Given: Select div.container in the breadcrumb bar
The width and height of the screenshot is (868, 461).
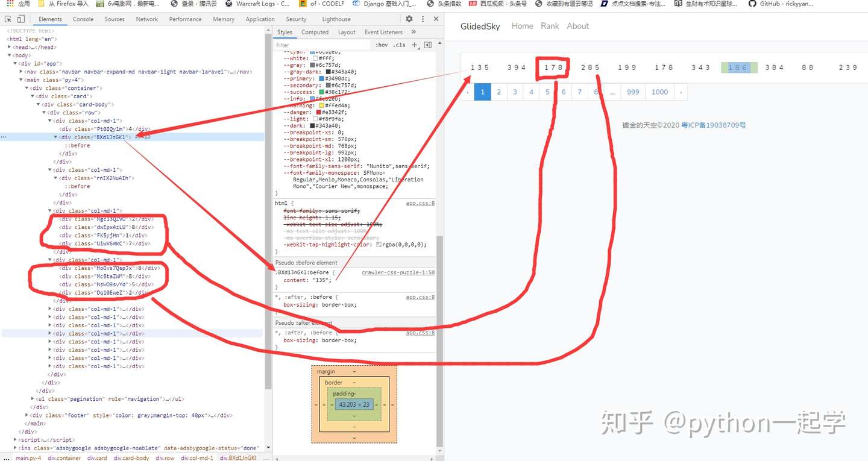Looking at the screenshot, I should (64, 458).
